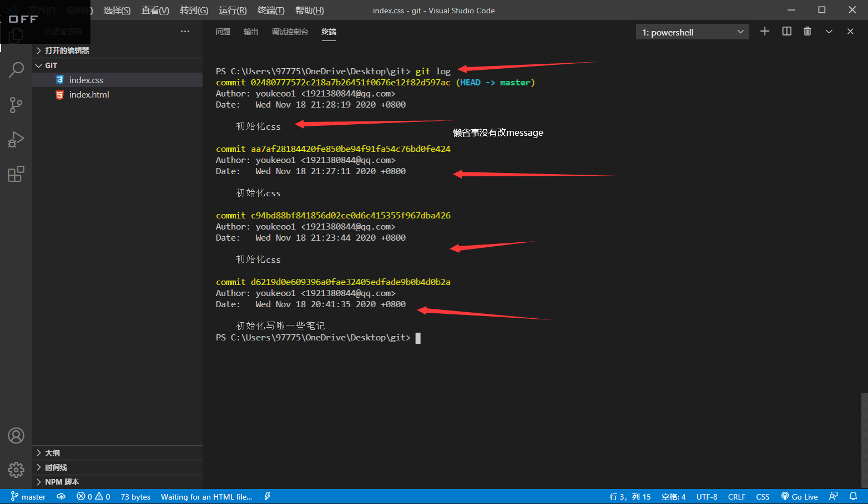The width and height of the screenshot is (868, 504).
Task: Click the commit message 初始化写啦一些笔记
Action: pyautogui.click(x=280, y=326)
